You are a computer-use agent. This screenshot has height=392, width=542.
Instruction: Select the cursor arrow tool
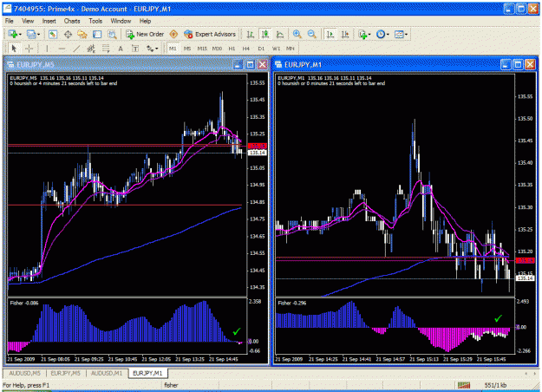14,49
